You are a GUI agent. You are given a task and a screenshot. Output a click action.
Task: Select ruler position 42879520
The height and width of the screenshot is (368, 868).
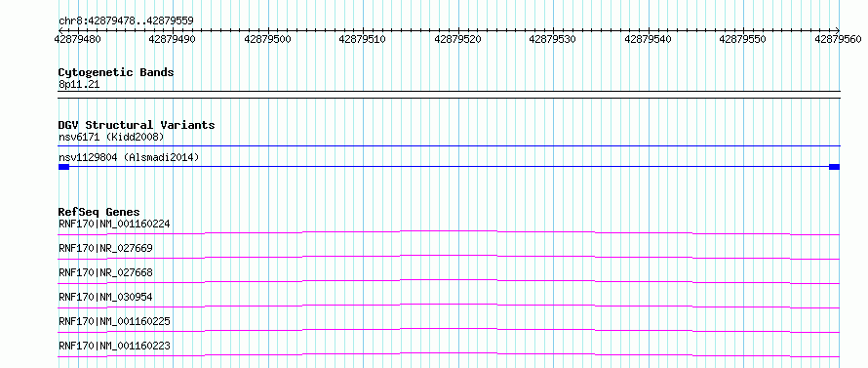pos(457,39)
